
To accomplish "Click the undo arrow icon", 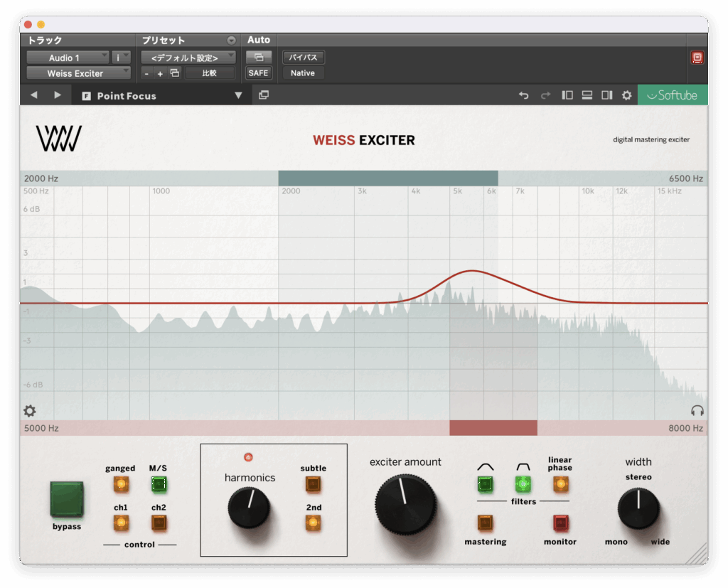I will (524, 95).
